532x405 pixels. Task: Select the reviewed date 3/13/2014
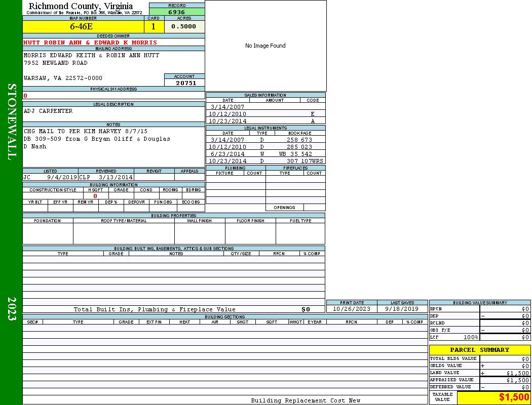pyautogui.click(x=116, y=177)
